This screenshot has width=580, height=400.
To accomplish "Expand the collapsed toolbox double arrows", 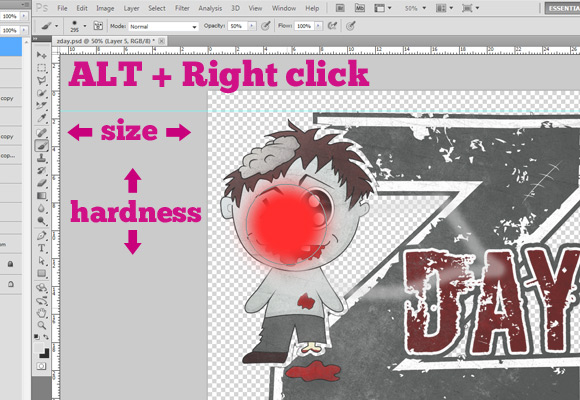I will (35, 38).
